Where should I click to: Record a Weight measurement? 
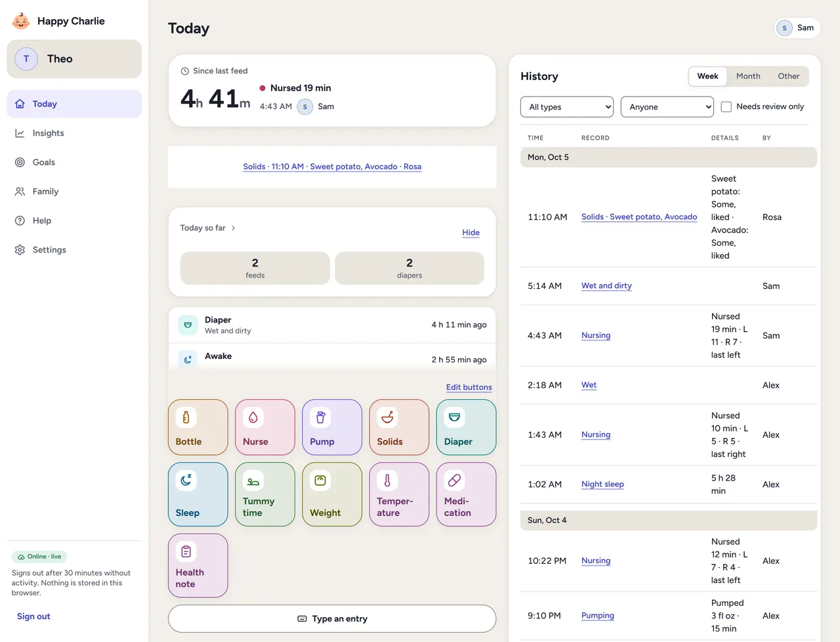click(332, 494)
